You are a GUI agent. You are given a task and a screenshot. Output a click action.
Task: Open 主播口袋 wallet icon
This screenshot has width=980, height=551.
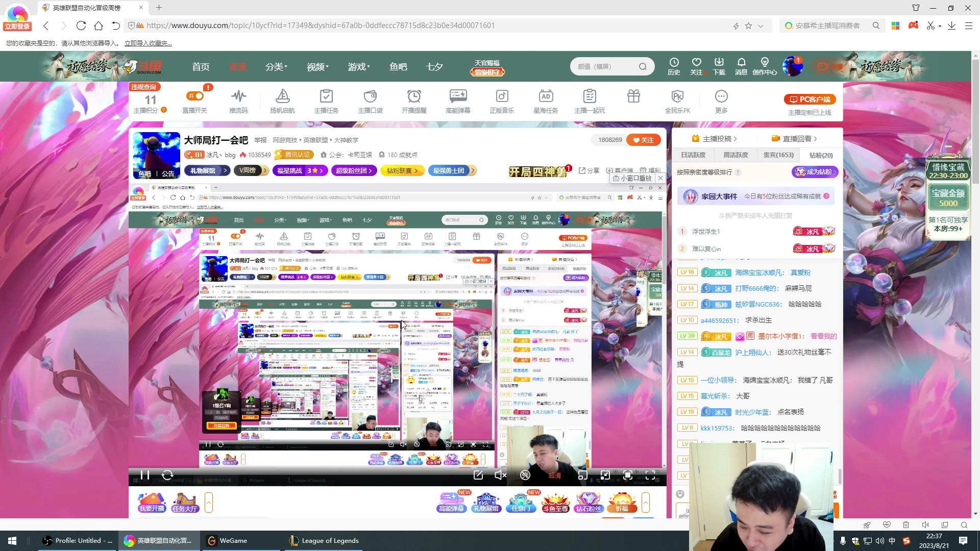click(x=370, y=101)
